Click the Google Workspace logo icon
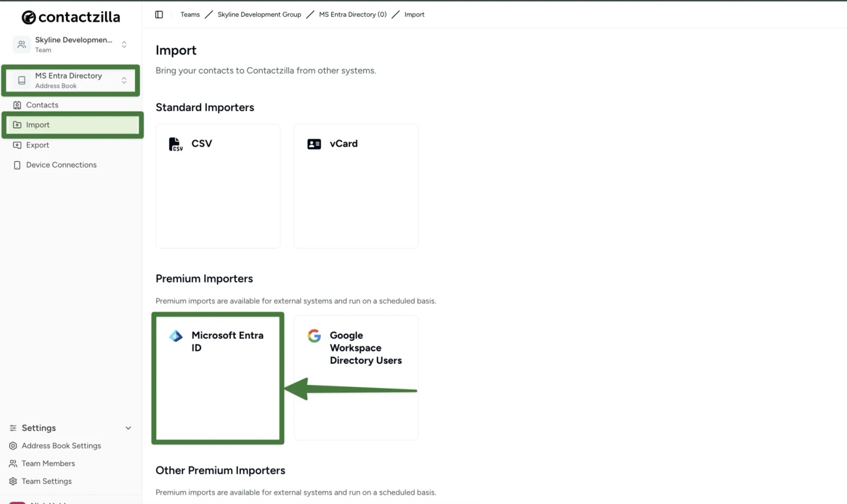This screenshot has width=847, height=504. (313, 336)
